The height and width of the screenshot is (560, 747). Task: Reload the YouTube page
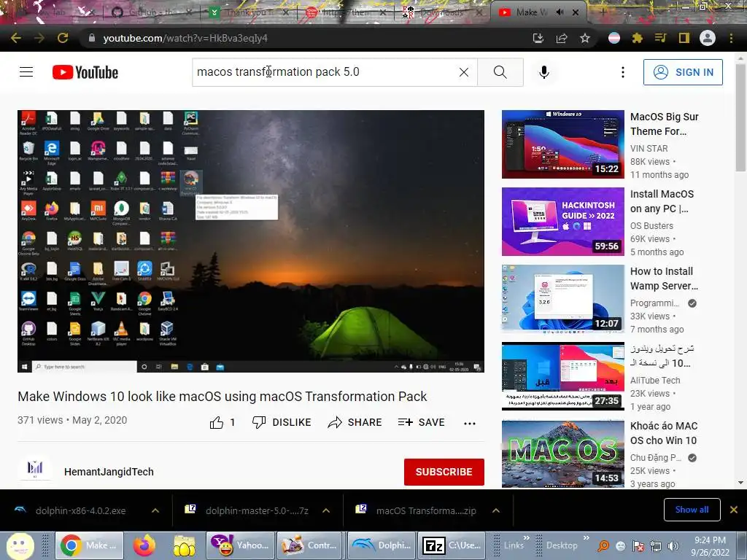(63, 38)
